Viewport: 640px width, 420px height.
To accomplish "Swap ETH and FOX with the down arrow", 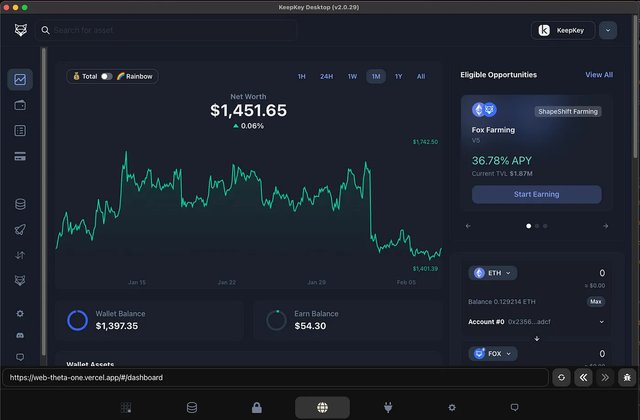I will (537, 339).
